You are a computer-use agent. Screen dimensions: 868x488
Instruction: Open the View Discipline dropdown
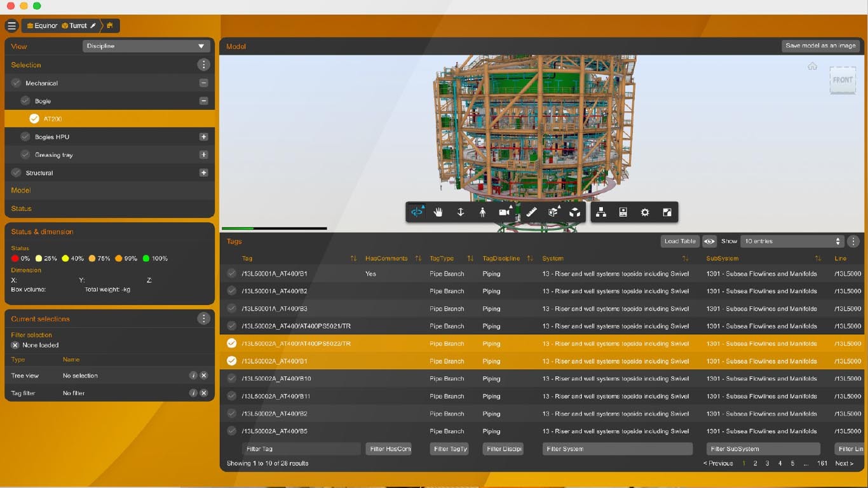click(146, 46)
